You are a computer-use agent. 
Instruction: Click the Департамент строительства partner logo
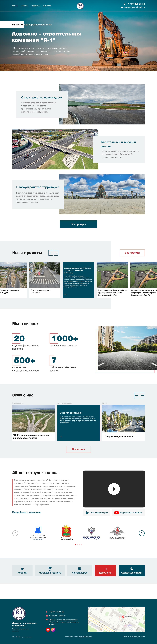click(38, 533)
